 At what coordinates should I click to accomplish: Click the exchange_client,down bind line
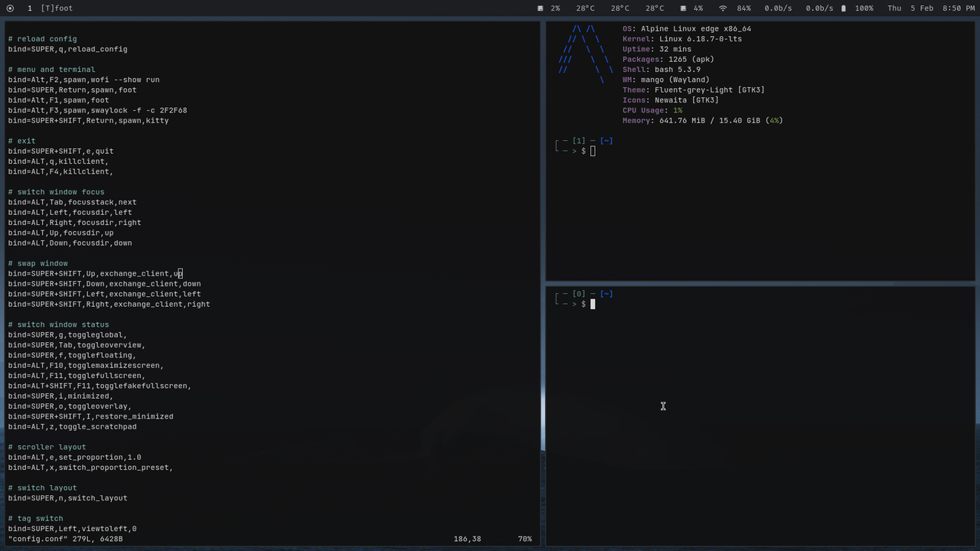pos(105,284)
